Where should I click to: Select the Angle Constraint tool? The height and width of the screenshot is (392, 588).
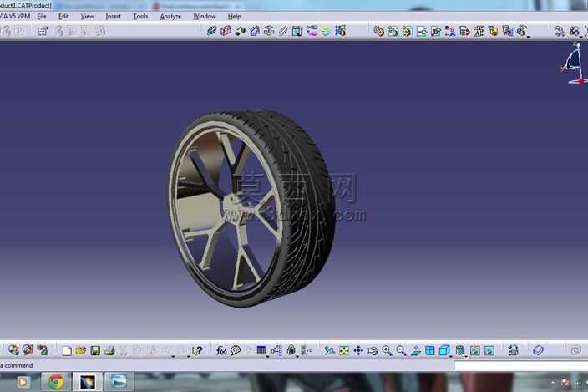coord(255,31)
